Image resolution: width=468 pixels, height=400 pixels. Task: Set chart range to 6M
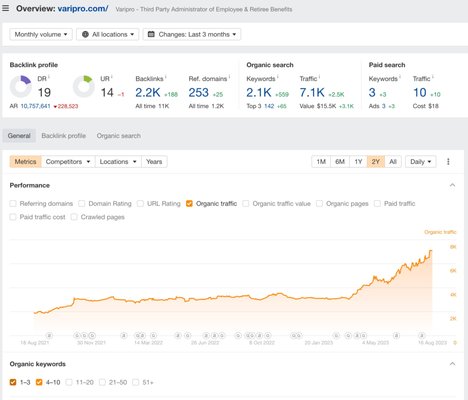coord(340,162)
